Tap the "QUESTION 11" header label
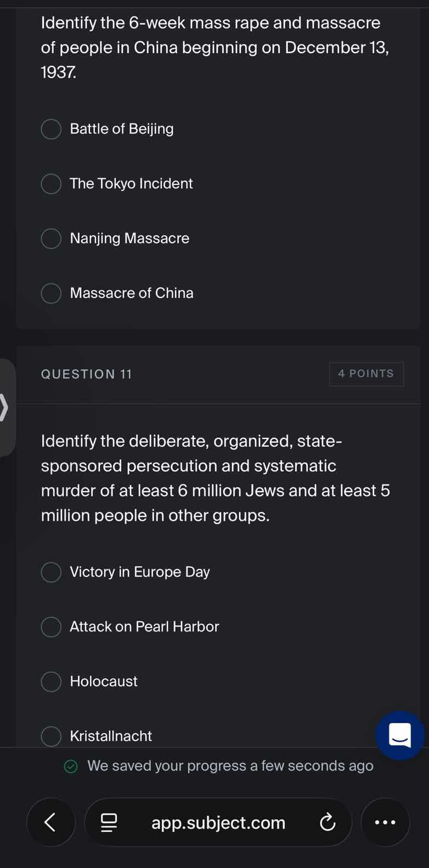Image resolution: width=429 pixels, height=868 pixels. 86,374
